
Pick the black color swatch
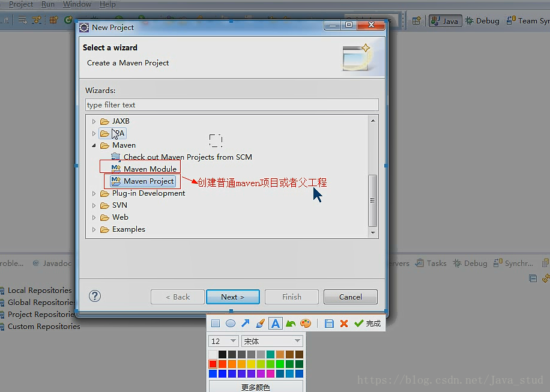click(x=222, y=355)
